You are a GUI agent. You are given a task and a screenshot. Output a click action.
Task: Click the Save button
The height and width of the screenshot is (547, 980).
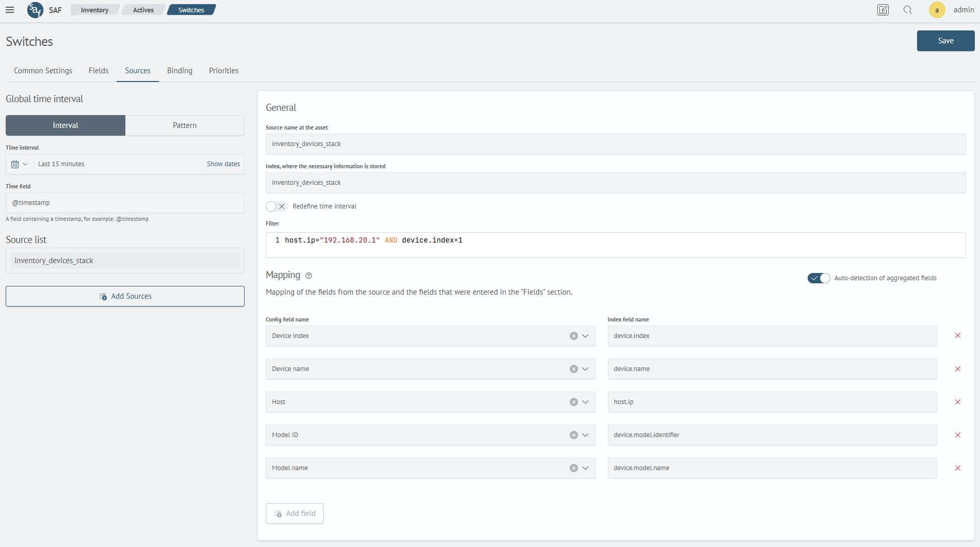tap(945, 41)
